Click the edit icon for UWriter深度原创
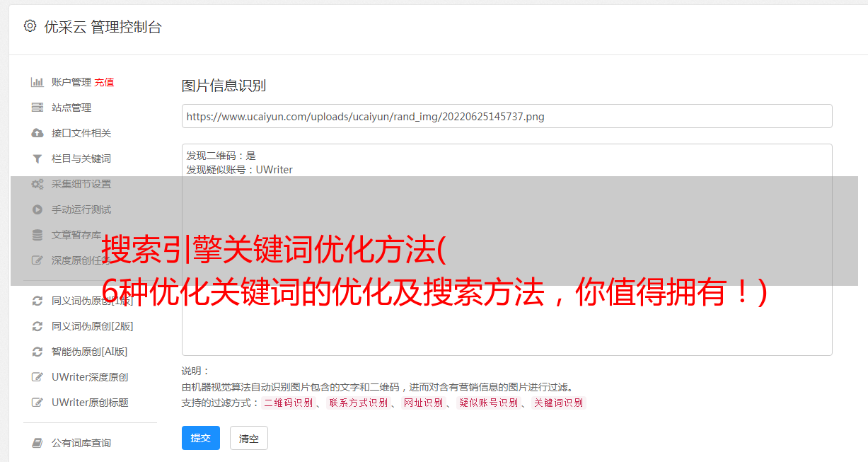The width and height of the screenshot is (868, 462). 37,377
